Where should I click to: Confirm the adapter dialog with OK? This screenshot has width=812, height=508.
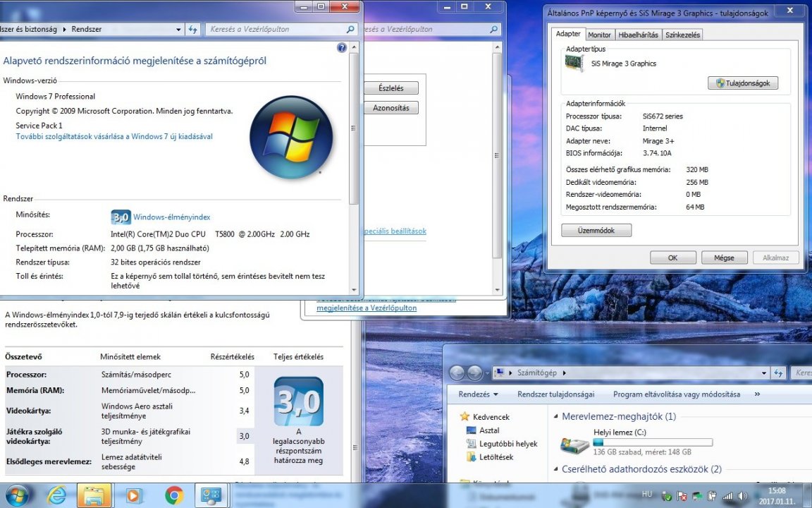(672, 258)
